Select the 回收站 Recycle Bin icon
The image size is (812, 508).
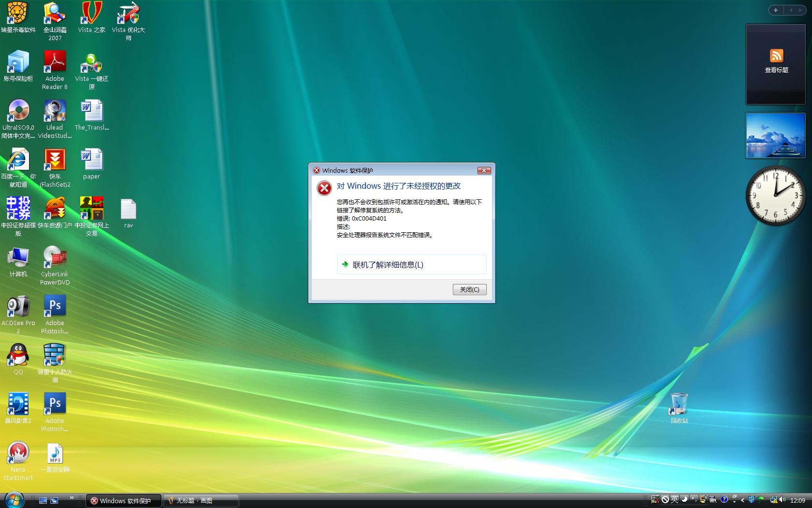[x=679, y=408]
